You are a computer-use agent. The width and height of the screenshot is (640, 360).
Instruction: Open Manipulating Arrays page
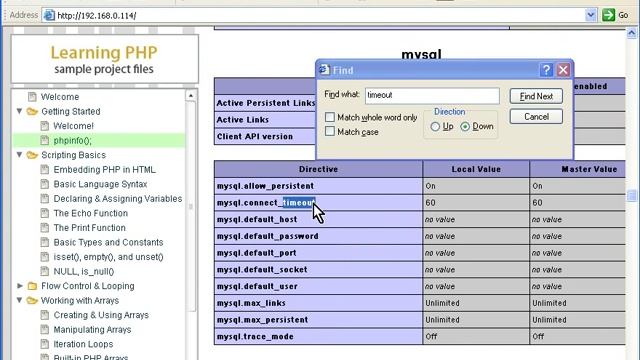[92, 330]
